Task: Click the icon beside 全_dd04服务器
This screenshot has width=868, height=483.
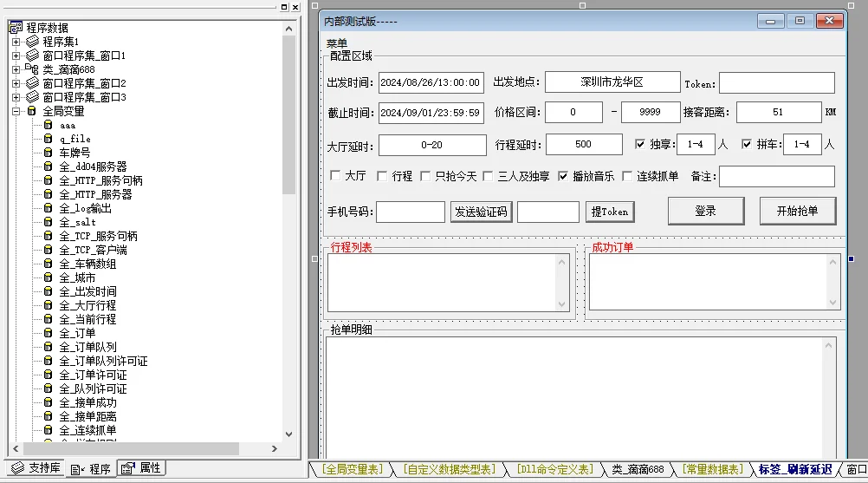Action: pos(49,166)
